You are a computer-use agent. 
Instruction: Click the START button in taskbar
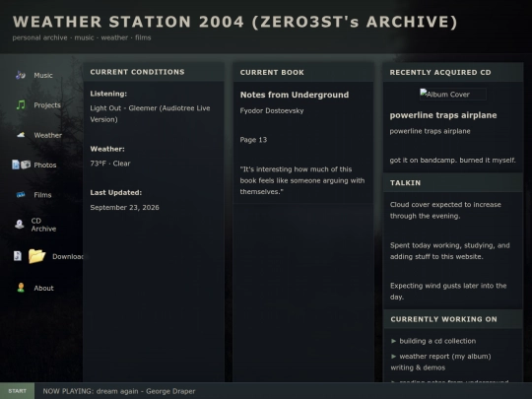17,391
